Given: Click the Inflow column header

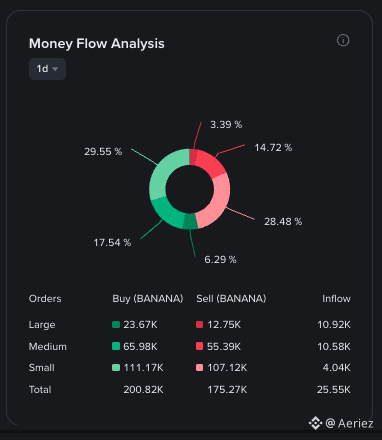Looking at the screenshot, I should pos(336,299).
